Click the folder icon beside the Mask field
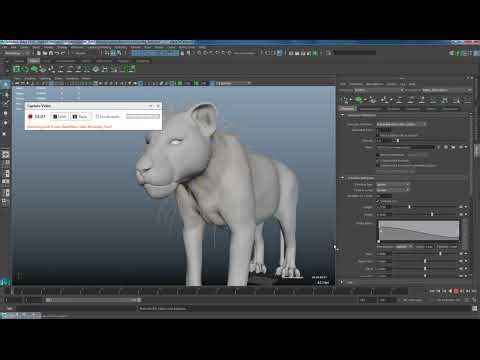The height and width of the screenshot is (360, 480). [453, 147]
